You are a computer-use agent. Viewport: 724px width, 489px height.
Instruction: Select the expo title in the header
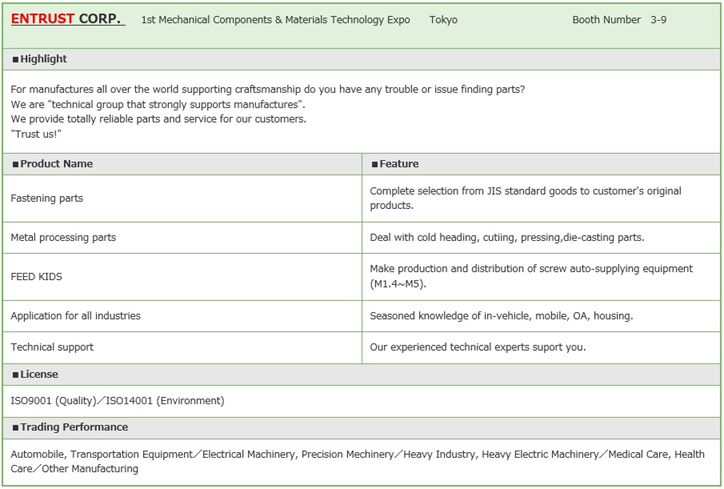coord(276,20)
